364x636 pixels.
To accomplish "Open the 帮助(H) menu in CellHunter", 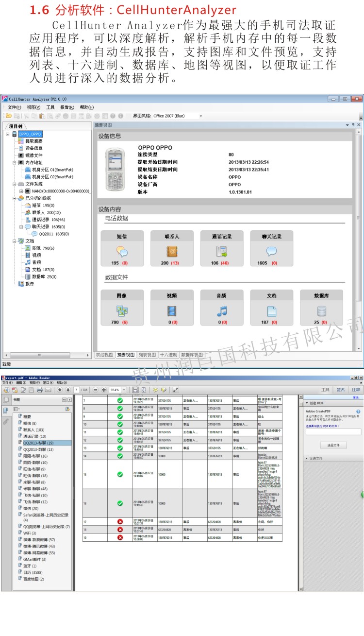I will (87, 107).
